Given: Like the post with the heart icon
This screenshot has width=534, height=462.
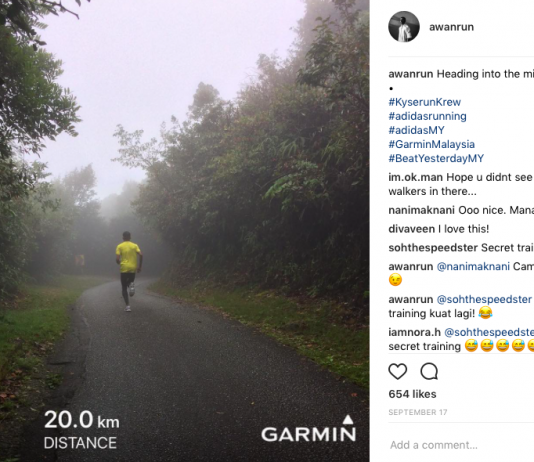Looking at the screenshot, I should [398, 371].
